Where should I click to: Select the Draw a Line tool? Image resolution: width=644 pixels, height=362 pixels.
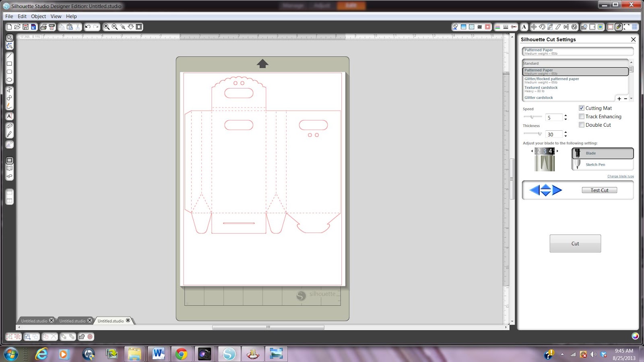point(9,56)
